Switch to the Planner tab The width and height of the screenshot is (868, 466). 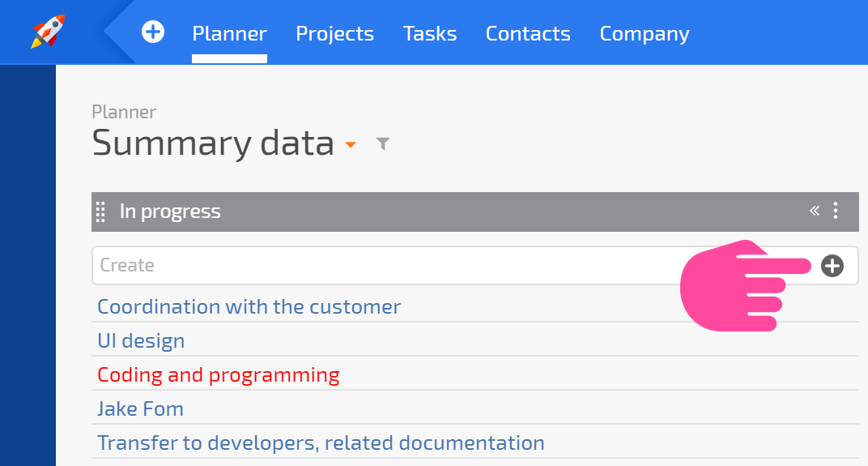coord(229,34)
